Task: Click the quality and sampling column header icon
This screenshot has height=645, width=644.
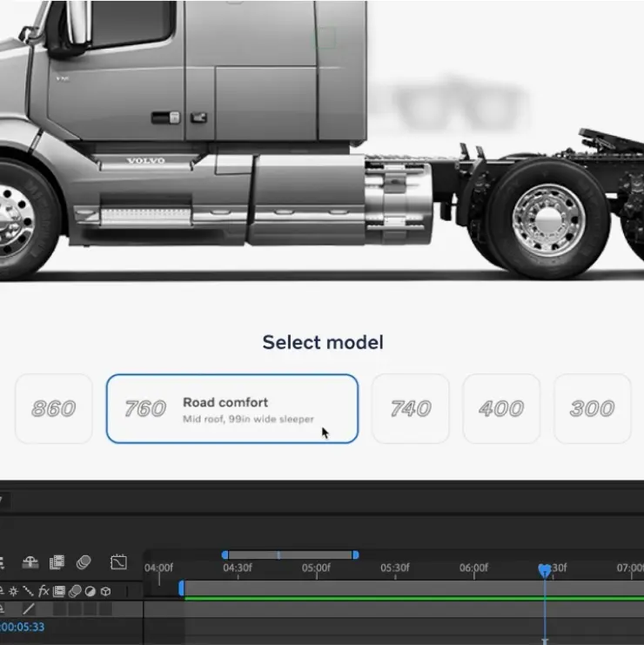Action: (x=28, y=592)
